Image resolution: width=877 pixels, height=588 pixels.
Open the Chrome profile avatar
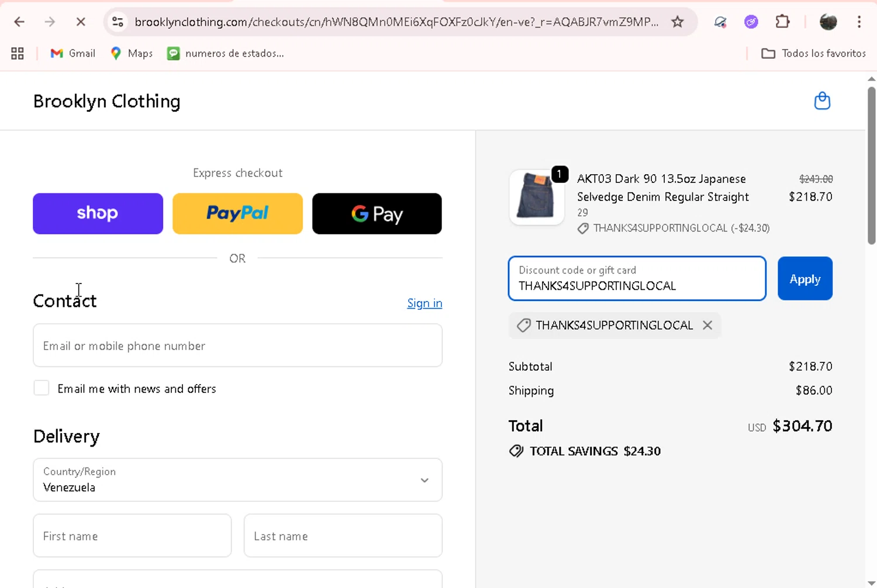[x=828, y=22]
